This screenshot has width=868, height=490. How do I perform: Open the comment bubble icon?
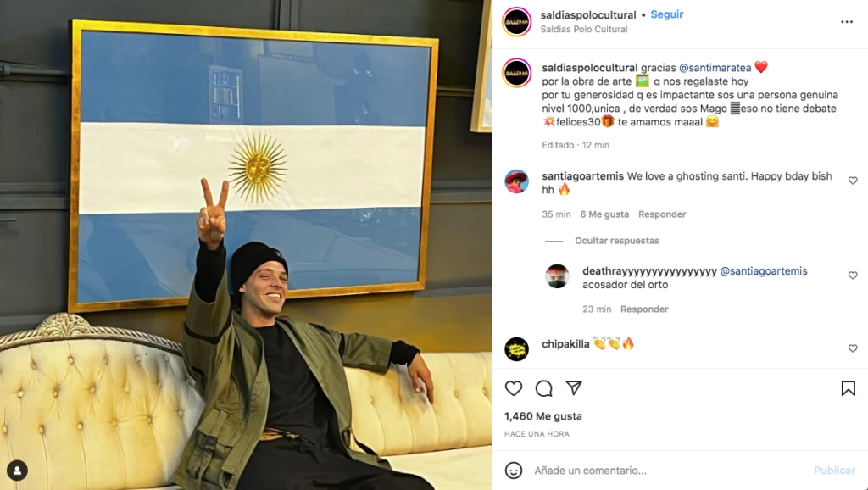(543, 388)
